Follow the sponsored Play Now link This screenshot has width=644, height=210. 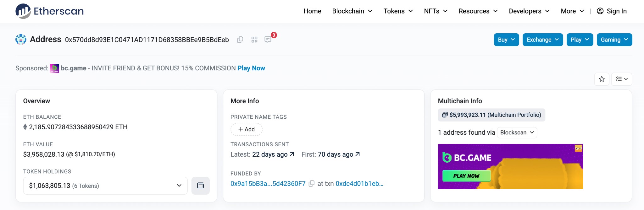(251, 68)
